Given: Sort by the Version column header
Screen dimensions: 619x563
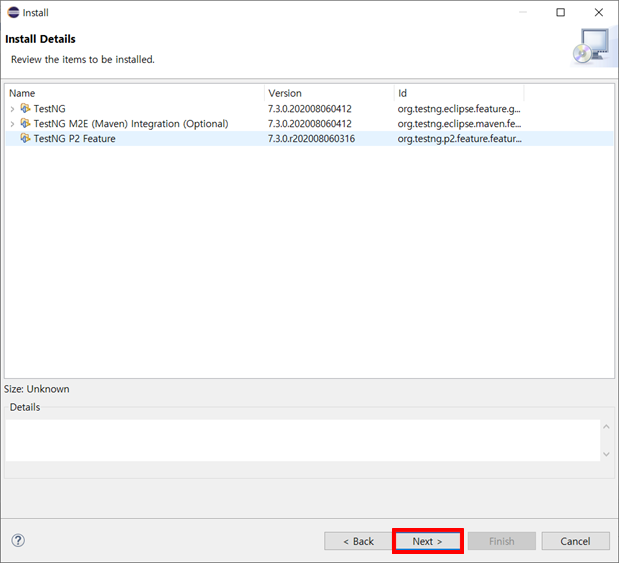Looking at the screenshot, I should coord(329,93).
